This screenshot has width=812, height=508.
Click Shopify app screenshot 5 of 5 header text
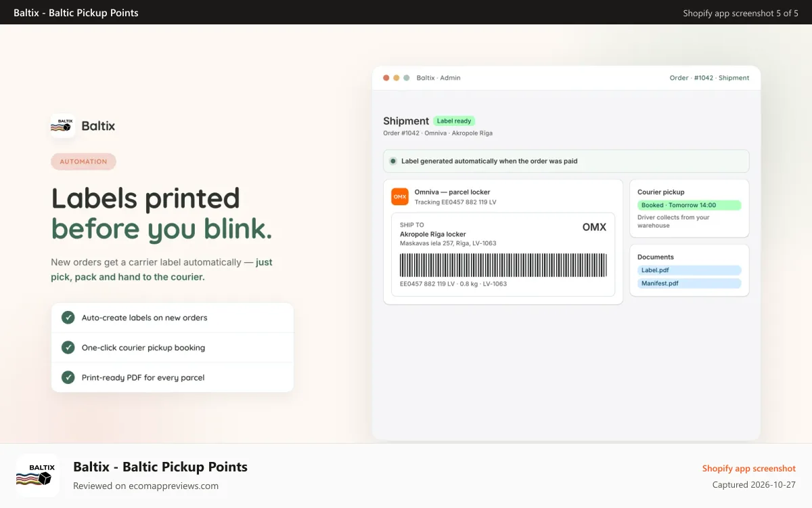[741, 13]
